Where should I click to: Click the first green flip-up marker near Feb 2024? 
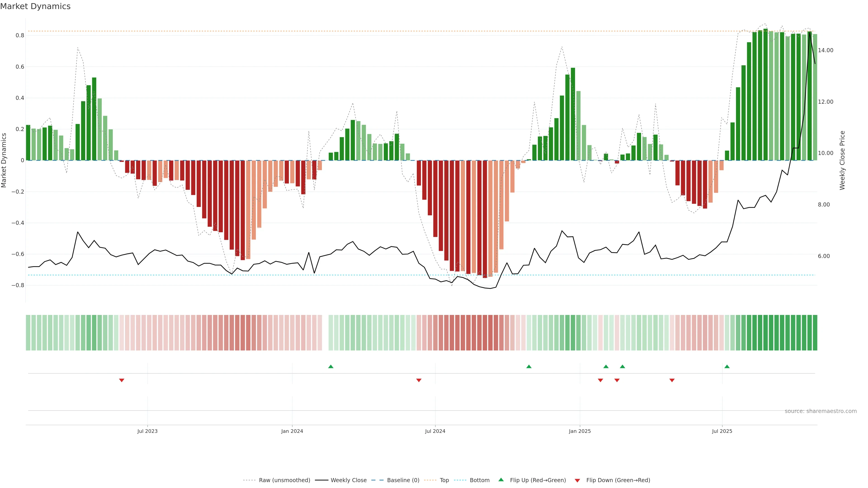click(x=330, y=366)
